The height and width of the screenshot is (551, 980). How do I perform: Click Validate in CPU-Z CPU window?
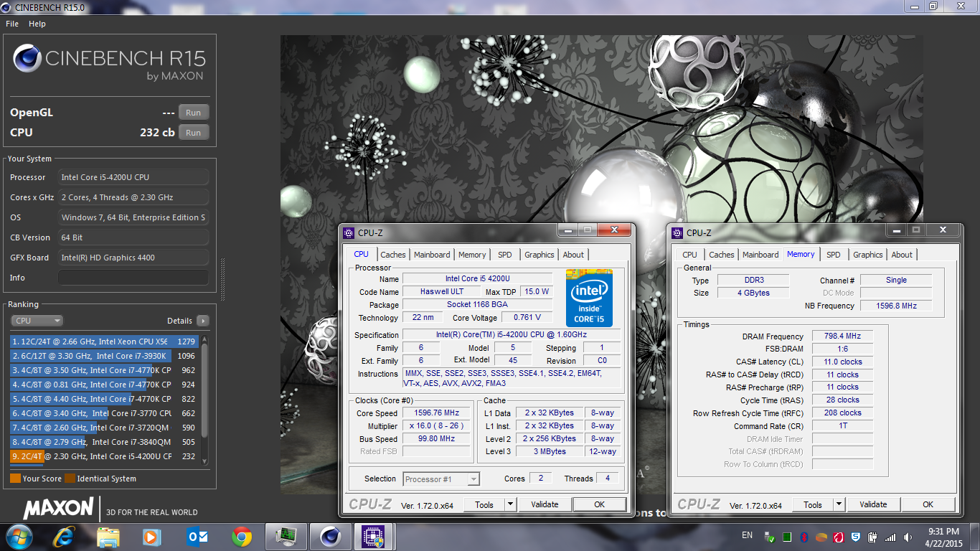(x=545, y=504)
